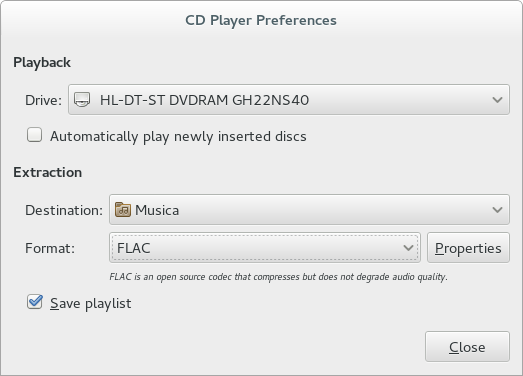
Task: Close the CD Player Preferences dialog
Action: pyautogui.click(x=467, y=346)
